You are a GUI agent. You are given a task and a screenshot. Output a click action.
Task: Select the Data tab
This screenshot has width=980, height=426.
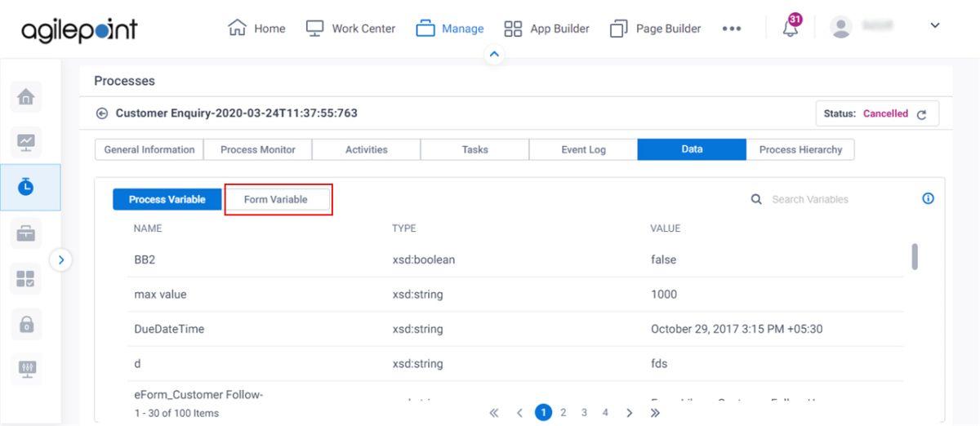[x=692, y=149]
